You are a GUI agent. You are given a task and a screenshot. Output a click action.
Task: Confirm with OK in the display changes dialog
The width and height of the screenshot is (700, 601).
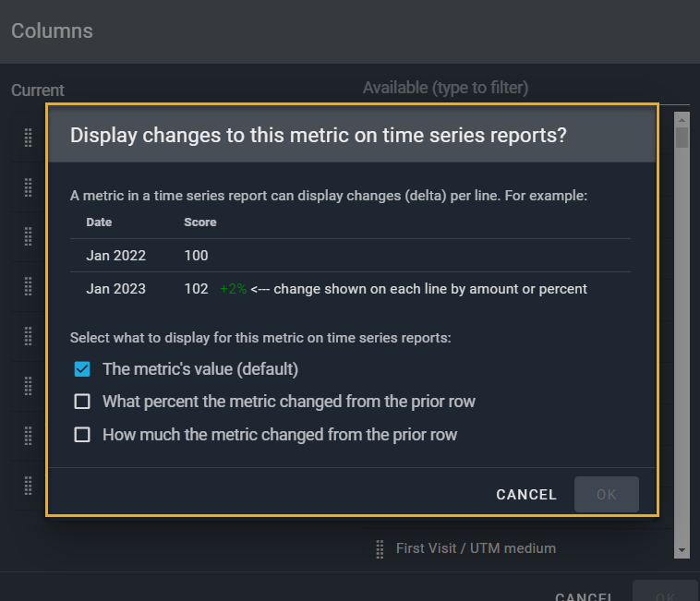(606, 495)
